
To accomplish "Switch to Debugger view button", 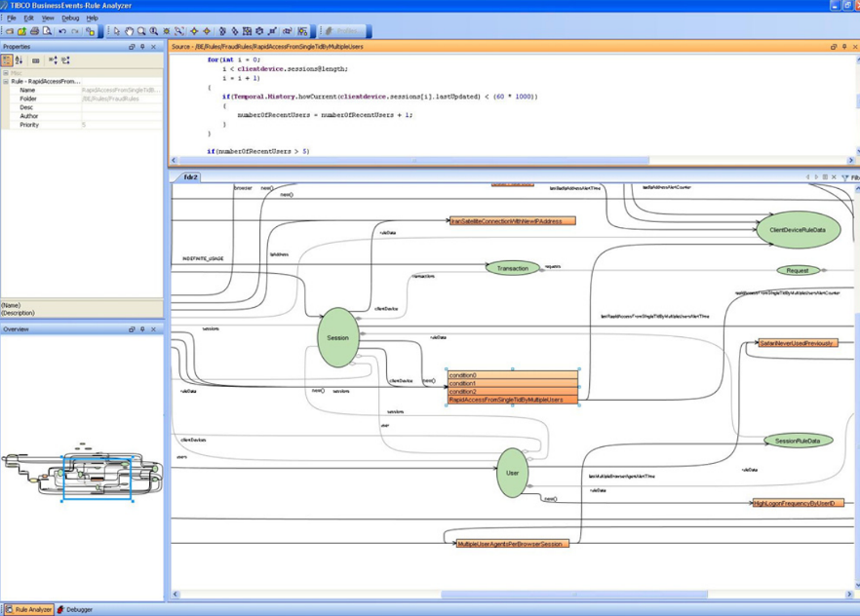I will pos(74,609).
